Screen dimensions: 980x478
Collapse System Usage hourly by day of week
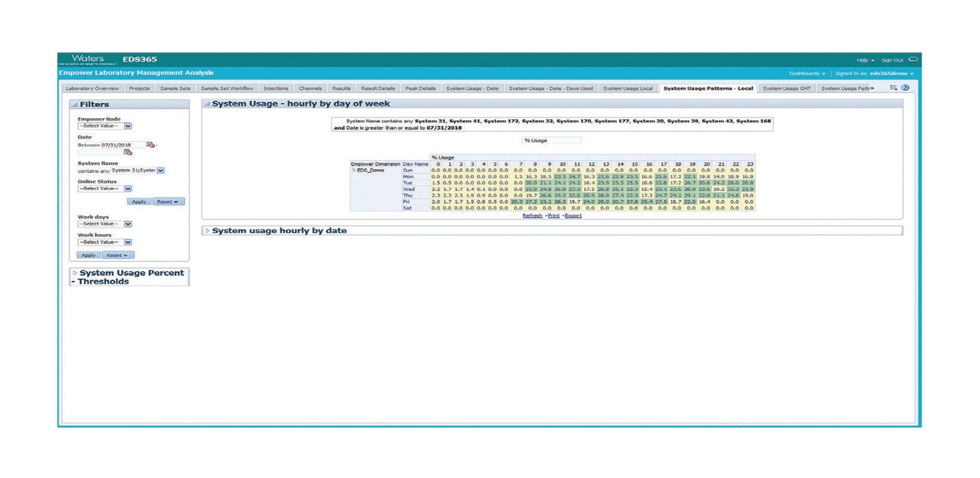207,104
